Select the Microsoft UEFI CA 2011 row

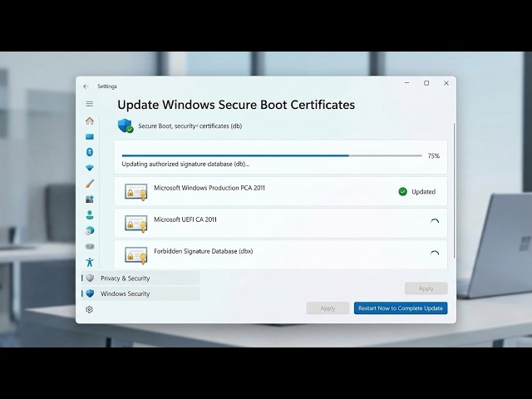coord(281,224)
